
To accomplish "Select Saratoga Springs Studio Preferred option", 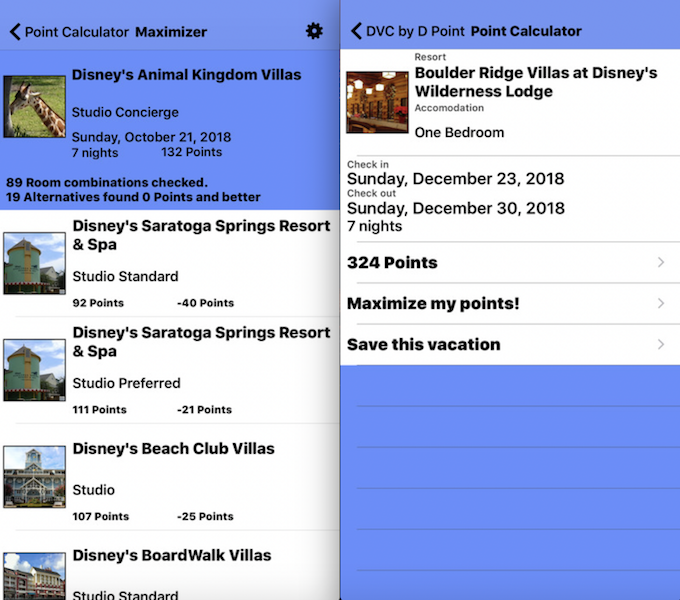I will [170, 370].
